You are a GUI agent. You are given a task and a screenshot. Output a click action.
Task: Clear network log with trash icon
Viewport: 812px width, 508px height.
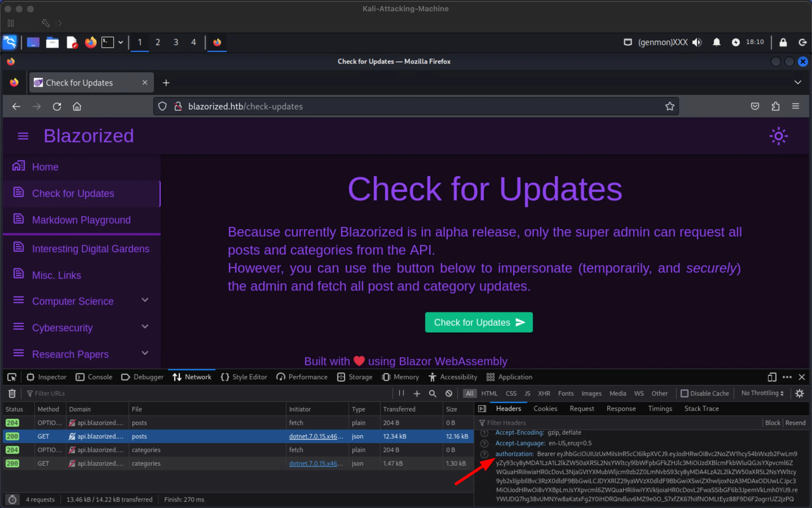pyautogui.click(x=12, y=393)
